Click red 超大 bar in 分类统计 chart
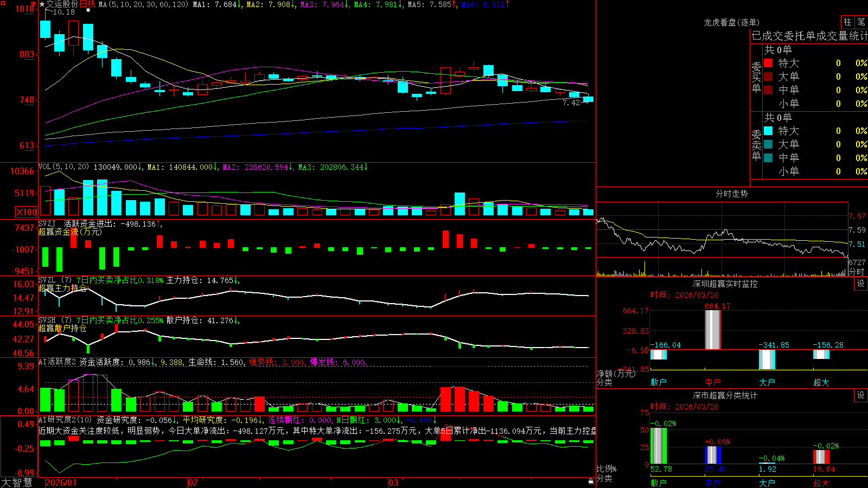The height and width of the screenshot is (488, 868). [821, 457]
